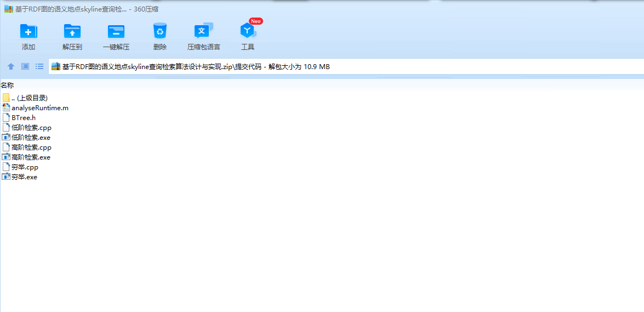Image resolution: width=644 pixels, height=312 pixels.
Task: Select the file name 低阶检索.exe
Action: 31,137
